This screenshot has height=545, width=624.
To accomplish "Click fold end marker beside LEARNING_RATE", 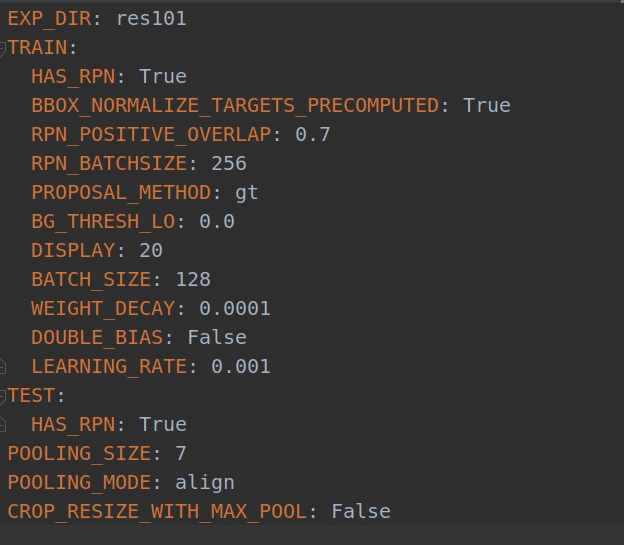I will [x=2, y=367].
